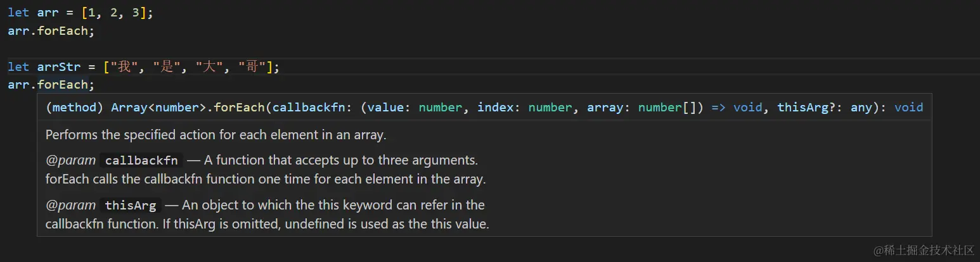980x262 pixels.
Task: Click the string "我" in the array
Action: tap(124, 66)
